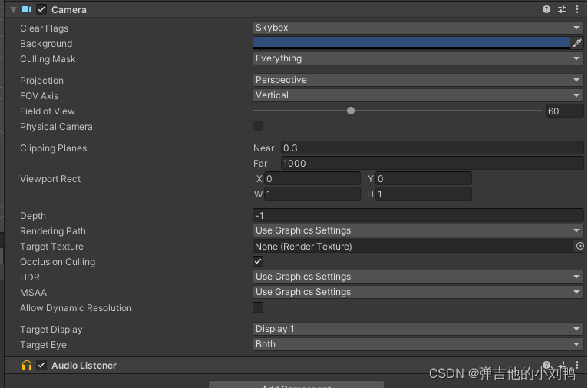Viewport: 588px width, 388px height.
Task: Click the Depth value field
Action: tap(418, 215)
